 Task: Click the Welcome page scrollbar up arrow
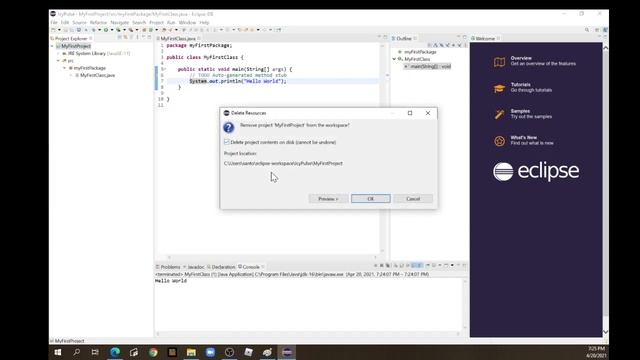(x=605, y=48)
